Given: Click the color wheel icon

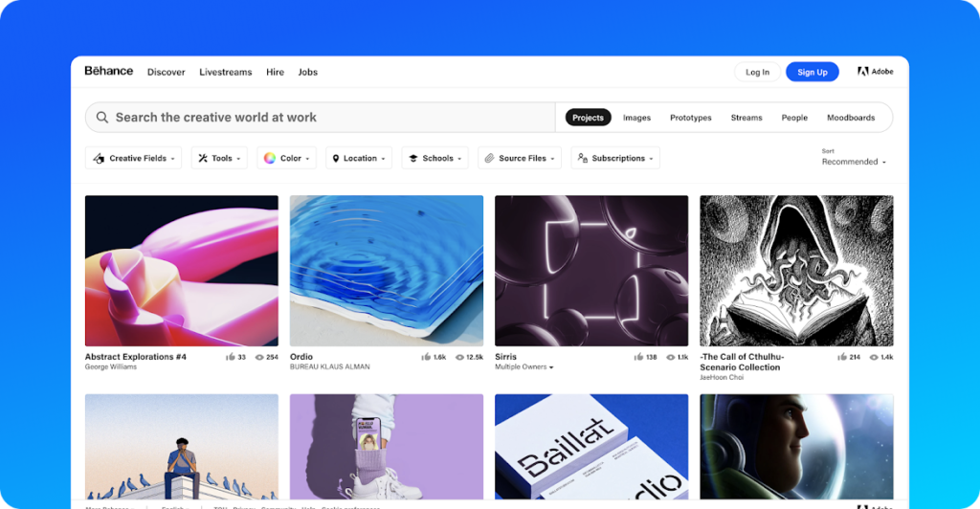Looking at the screenshot, I should pos(269,158).
